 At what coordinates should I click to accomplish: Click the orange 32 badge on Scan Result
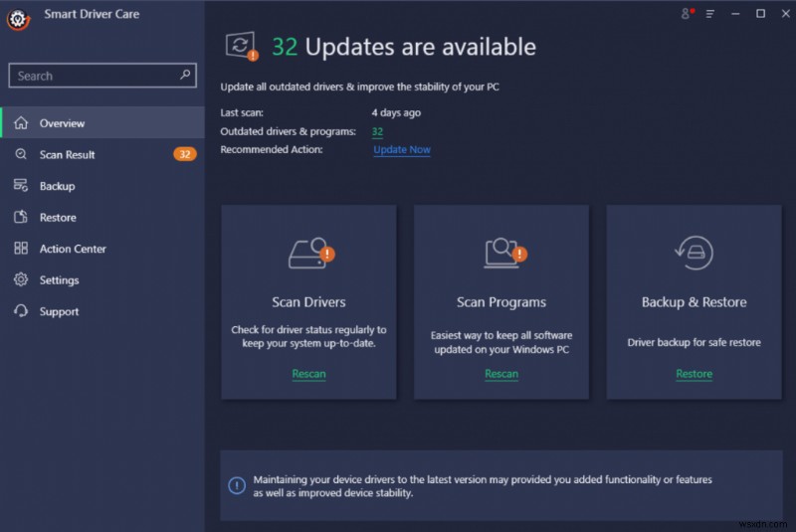pos(185,154)
